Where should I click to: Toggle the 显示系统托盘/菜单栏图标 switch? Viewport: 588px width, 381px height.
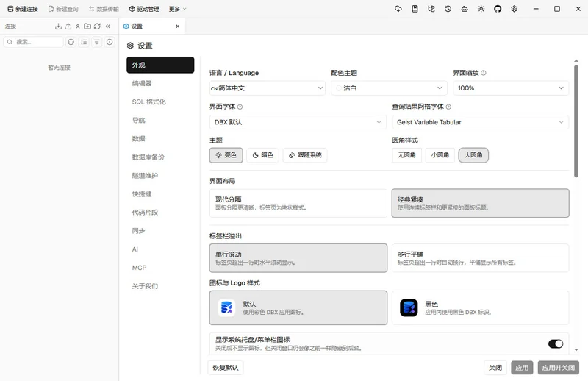[556, 343]
